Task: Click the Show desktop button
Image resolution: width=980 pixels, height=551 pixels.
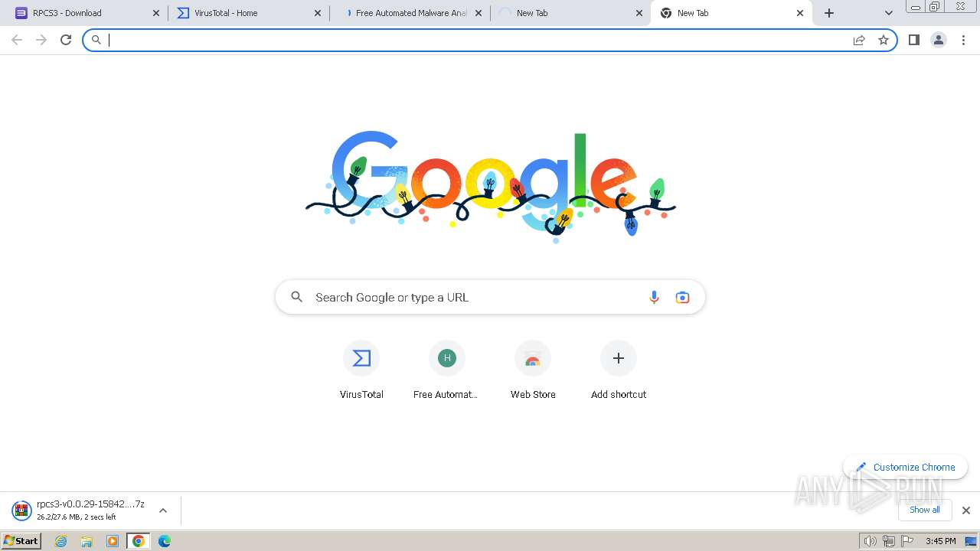Action: click(x=972, y=541)
